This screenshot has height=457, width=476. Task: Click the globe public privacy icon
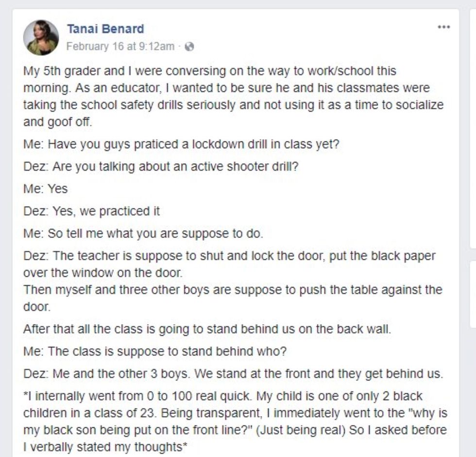point(190,47)
